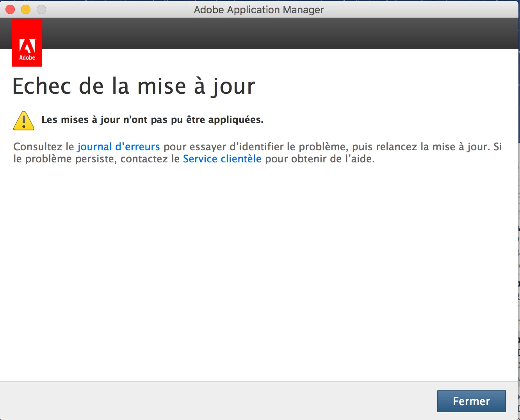Image resolution: width=520 pixels, height=420 pixels.
Task: Open the journal d'erreurs link
Action: pyautogui.click(x=119, y=147)
